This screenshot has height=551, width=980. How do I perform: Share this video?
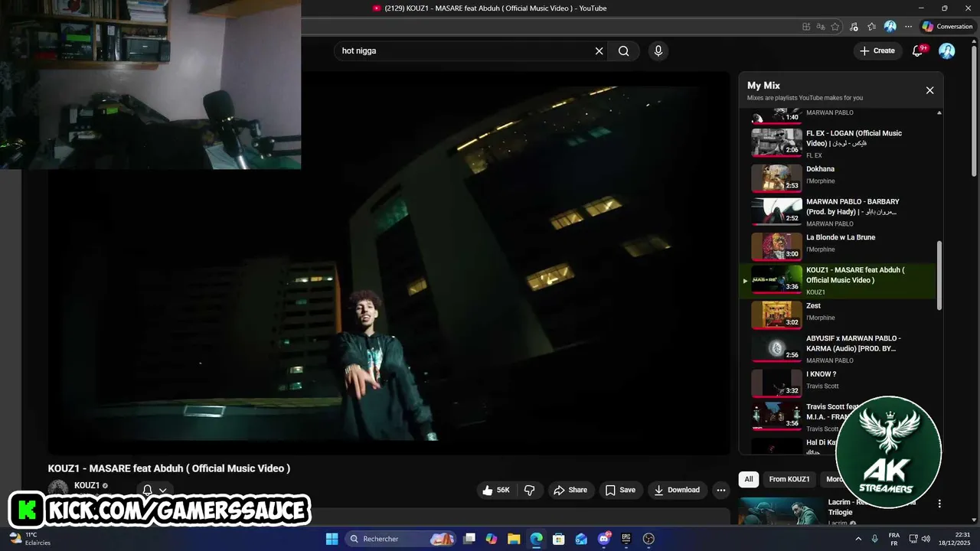point(570,490)
